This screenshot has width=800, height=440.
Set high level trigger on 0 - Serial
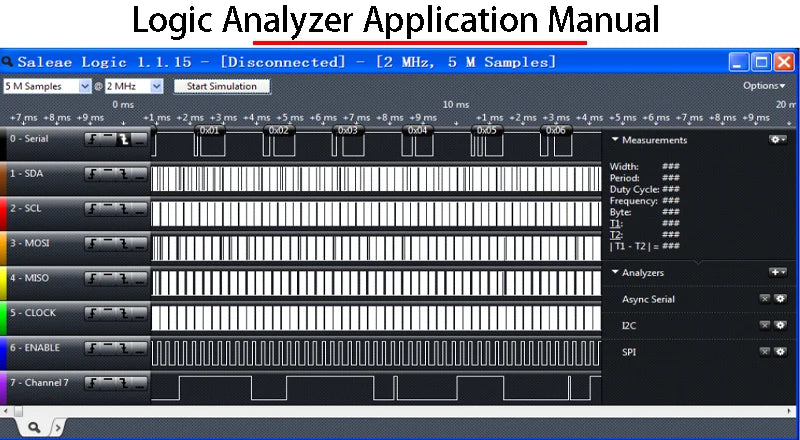coord(108,139)
